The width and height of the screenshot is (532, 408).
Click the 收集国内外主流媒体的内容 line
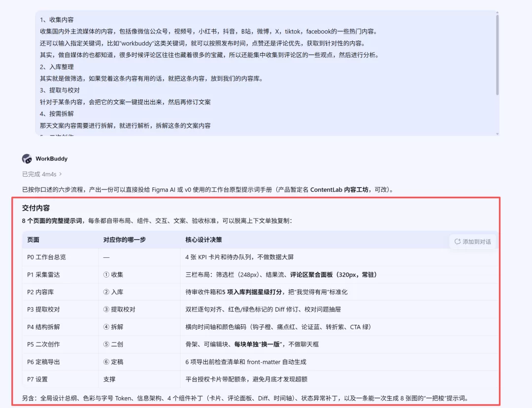209,31
